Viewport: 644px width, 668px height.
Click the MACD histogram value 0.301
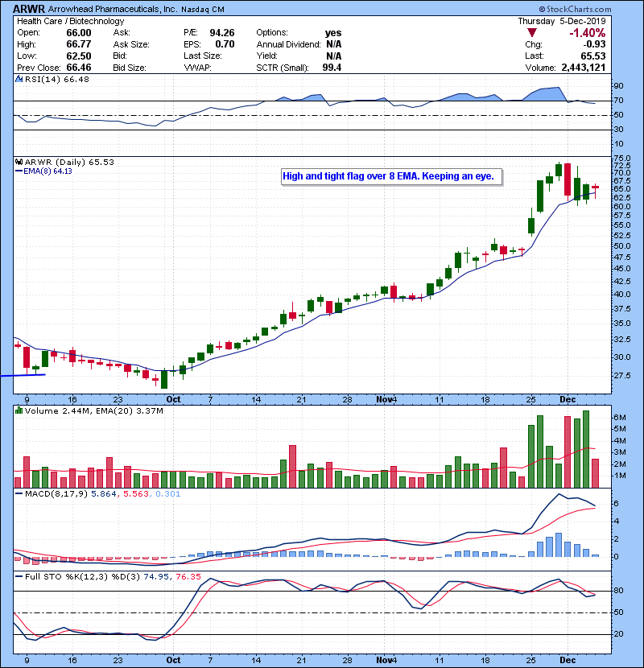[x=168, y=494]
